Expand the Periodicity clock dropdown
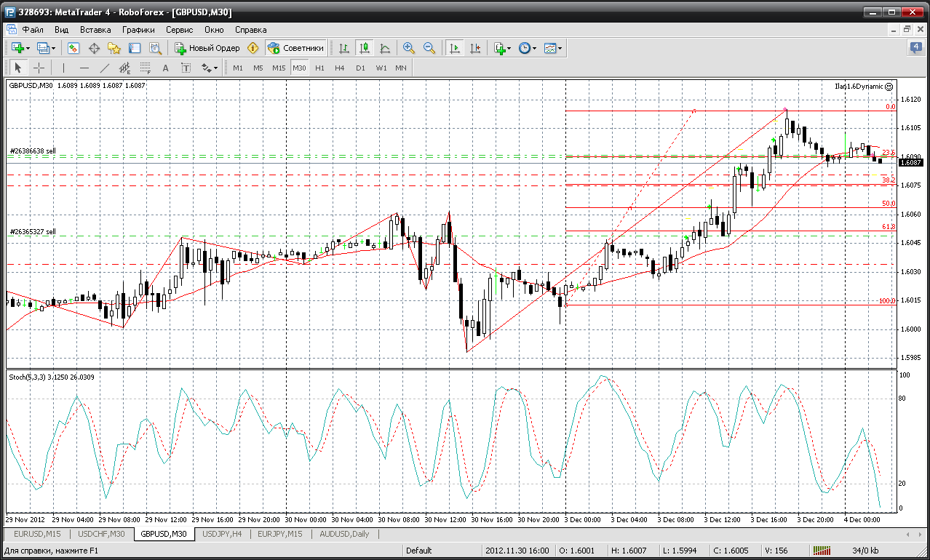The image size is (930, 560). tap(528, 48)
